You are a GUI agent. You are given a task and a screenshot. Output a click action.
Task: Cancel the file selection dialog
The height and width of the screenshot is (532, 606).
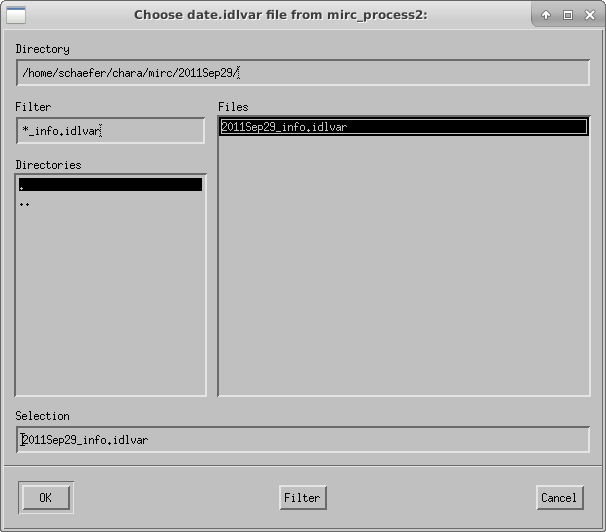click(560, 498)
